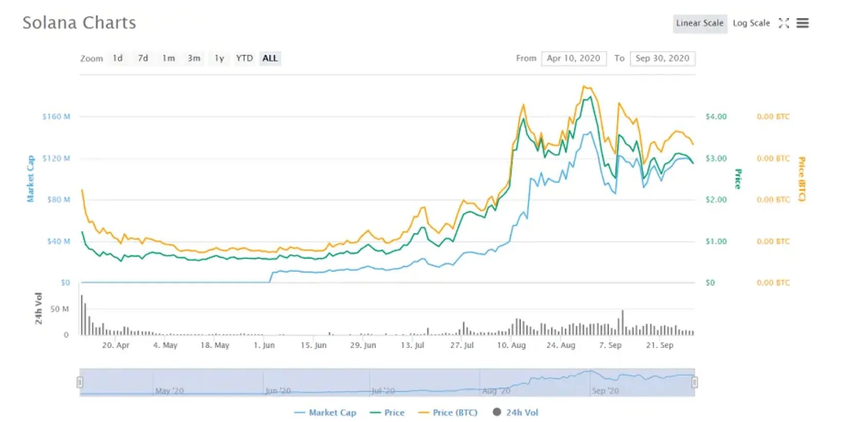This screenshot has height=422, width=868.
Task: Click the 7. Sep x-axis label
Action: coord(610,345)
